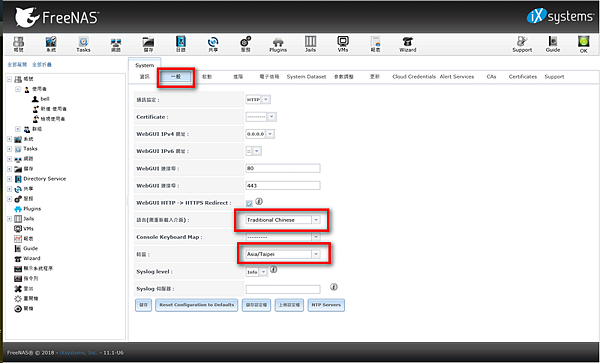Open Tasks icon in top toolbar

pyautogui.click(x=83, y=44)
